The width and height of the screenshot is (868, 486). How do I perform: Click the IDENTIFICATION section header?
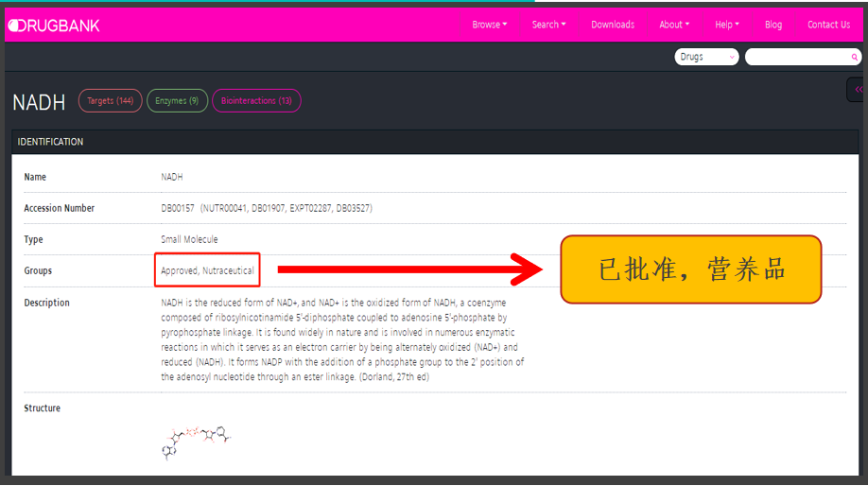51,142
